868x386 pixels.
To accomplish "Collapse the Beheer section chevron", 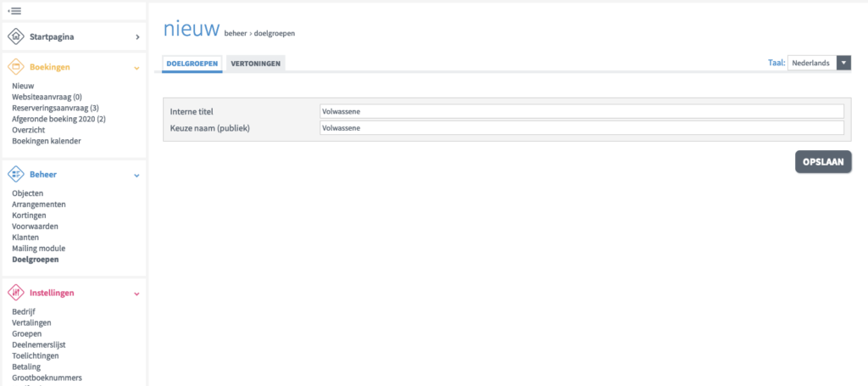I will (136, 175).
